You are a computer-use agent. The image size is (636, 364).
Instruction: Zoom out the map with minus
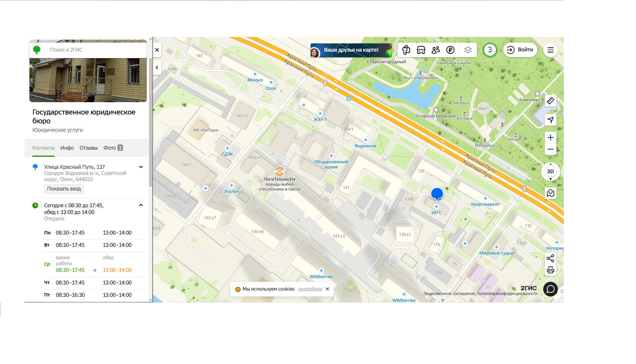pyautogui.click(x=551, y=149)
